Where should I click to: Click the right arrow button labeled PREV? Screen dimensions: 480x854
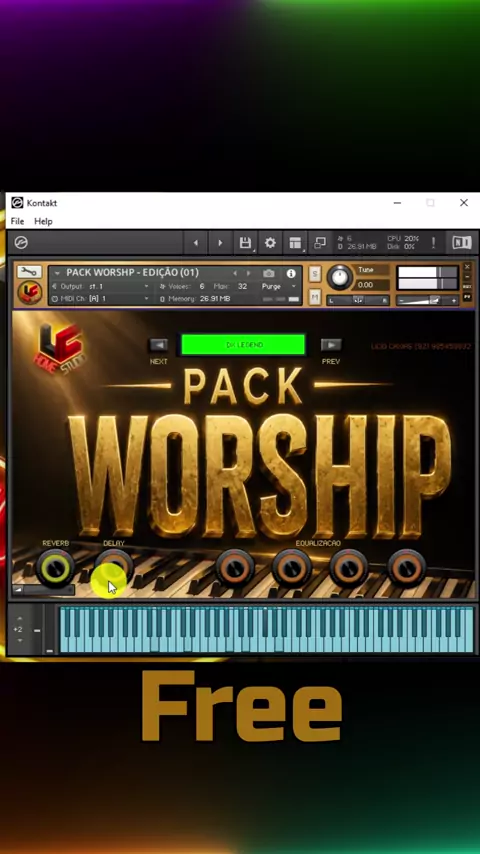pos(331,345)
